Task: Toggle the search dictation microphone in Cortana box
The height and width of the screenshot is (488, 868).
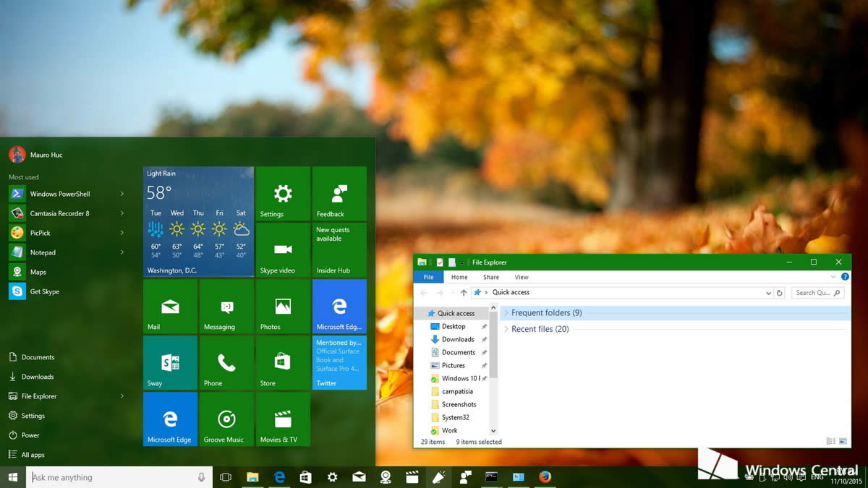Action: 200,477
